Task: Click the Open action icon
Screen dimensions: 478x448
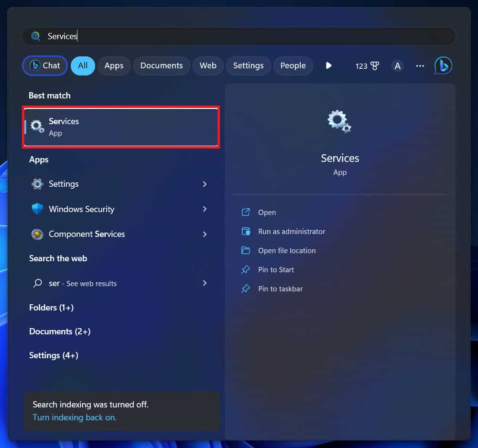Action: (246, 212)
